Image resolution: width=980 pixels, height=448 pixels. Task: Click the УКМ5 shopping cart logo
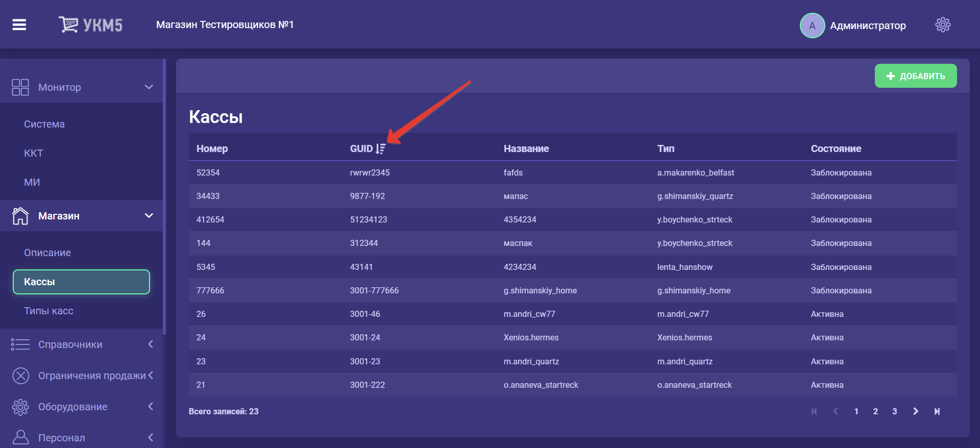[x=90, y=24]
